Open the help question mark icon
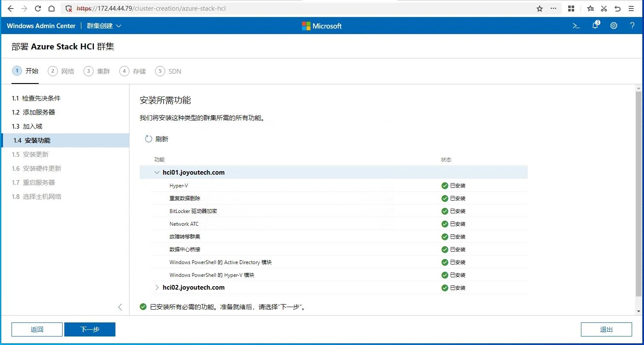Screen dimensions: 644x345 632,26
